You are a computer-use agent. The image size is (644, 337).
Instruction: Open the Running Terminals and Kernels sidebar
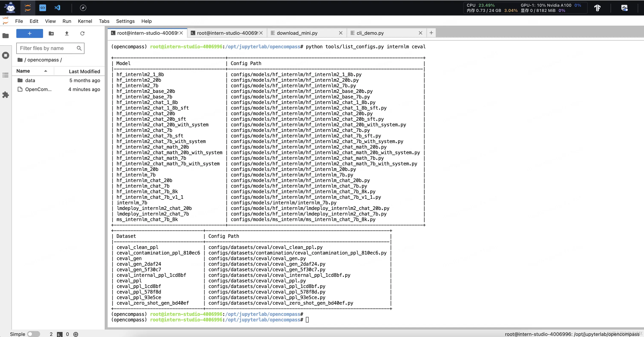[x=6, y=55]
